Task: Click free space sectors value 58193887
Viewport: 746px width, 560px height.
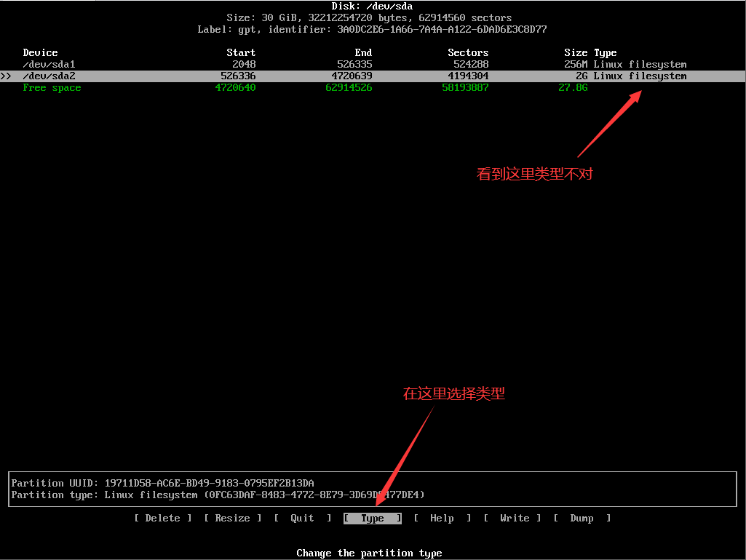Action: point(465,87)
